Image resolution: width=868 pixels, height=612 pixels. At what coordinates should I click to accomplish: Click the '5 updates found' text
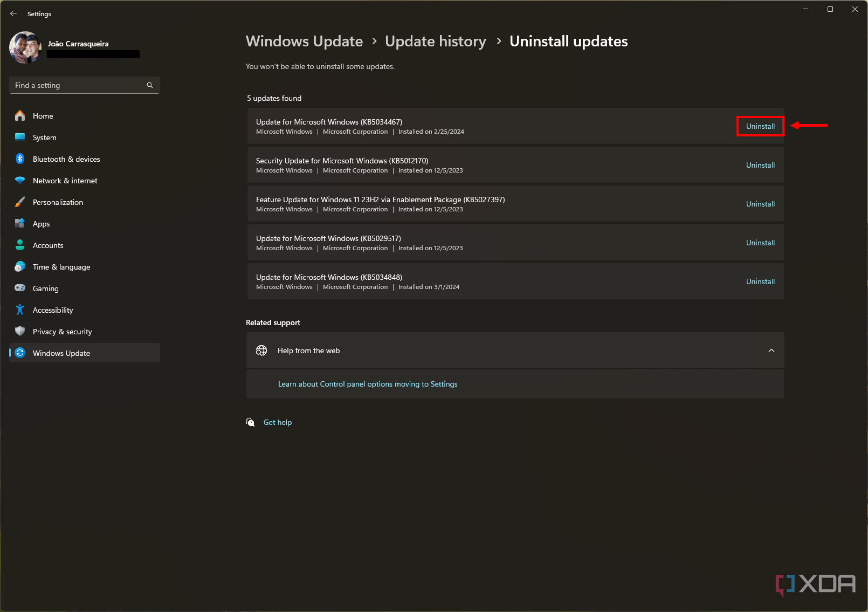tap(274, 98)
